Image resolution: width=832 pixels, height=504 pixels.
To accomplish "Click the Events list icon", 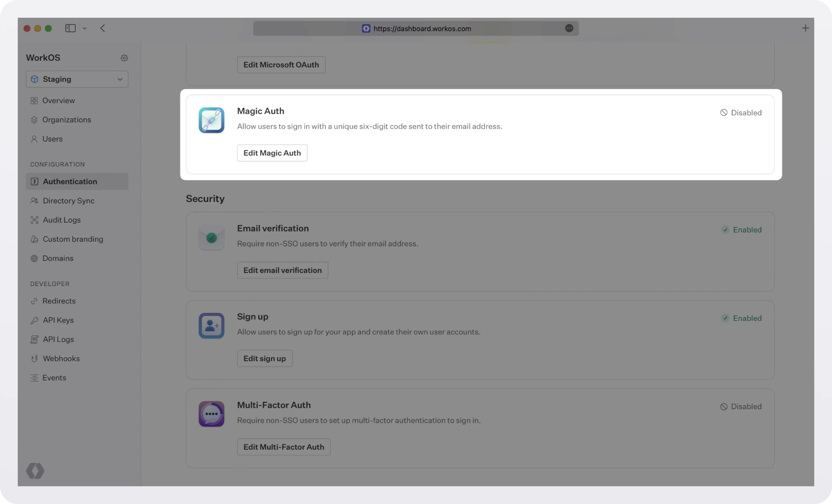I will (34, 378).
